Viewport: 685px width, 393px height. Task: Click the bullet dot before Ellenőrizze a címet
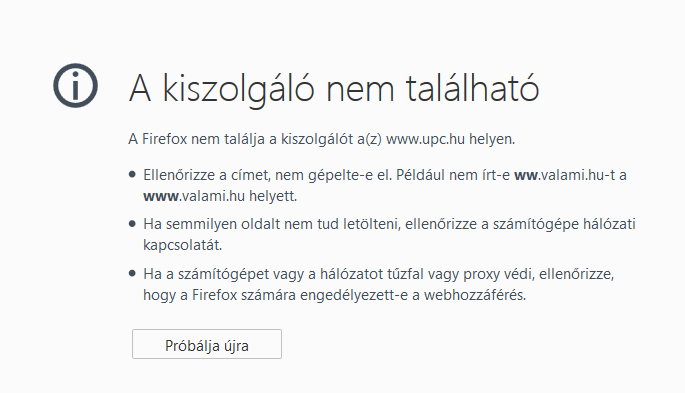(x=132, y=175)
